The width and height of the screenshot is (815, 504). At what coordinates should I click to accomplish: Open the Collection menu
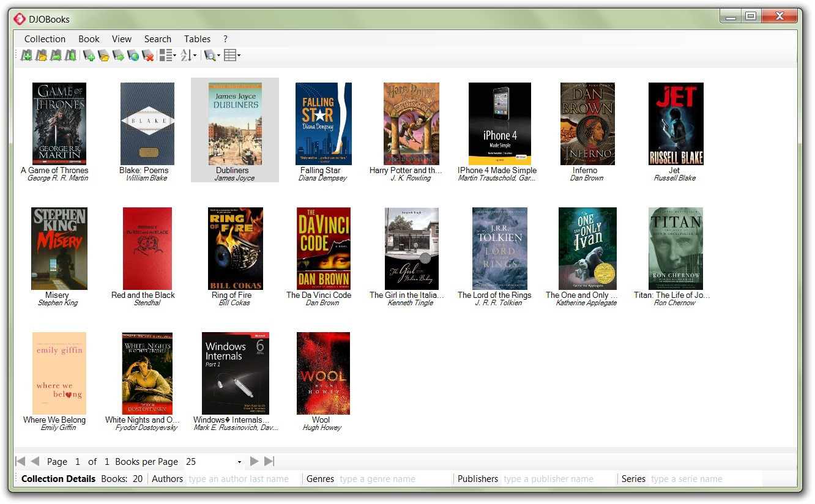pyautogui.click(x=45, y=39)
